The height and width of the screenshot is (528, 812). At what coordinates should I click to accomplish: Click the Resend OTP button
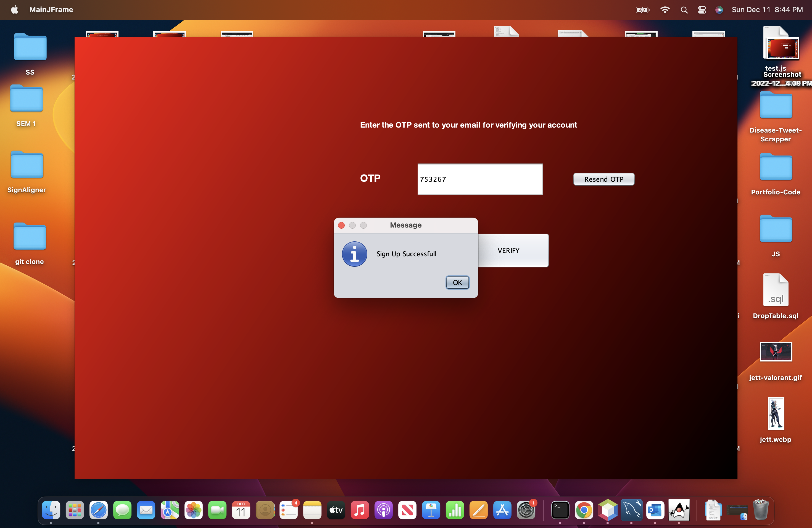[x=603, y=179]
